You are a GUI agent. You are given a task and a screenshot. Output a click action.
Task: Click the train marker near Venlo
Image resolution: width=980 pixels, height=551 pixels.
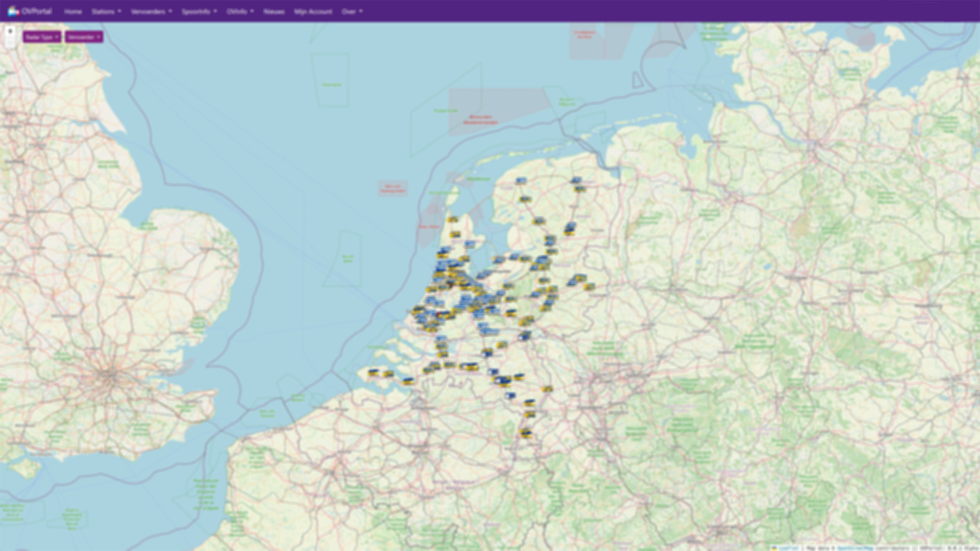coord(547,389)
